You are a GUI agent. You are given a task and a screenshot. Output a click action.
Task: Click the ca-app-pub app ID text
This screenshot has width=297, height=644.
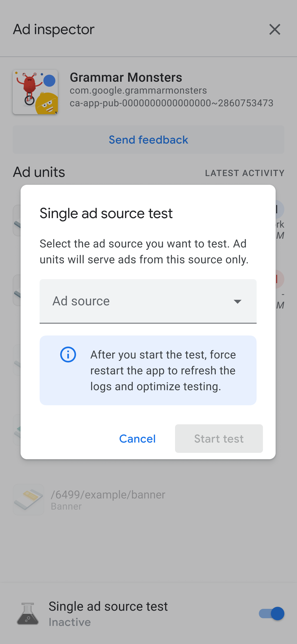point(171,103)
